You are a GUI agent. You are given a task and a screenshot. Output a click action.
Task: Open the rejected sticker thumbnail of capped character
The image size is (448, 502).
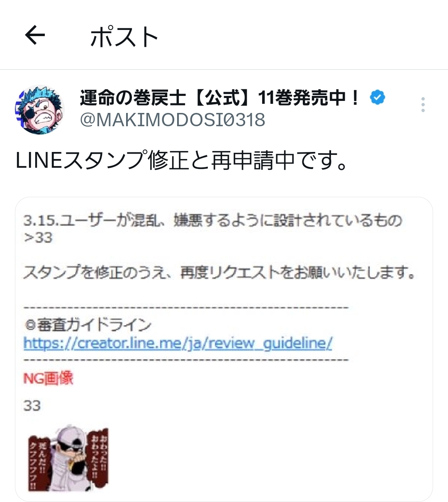68,459
